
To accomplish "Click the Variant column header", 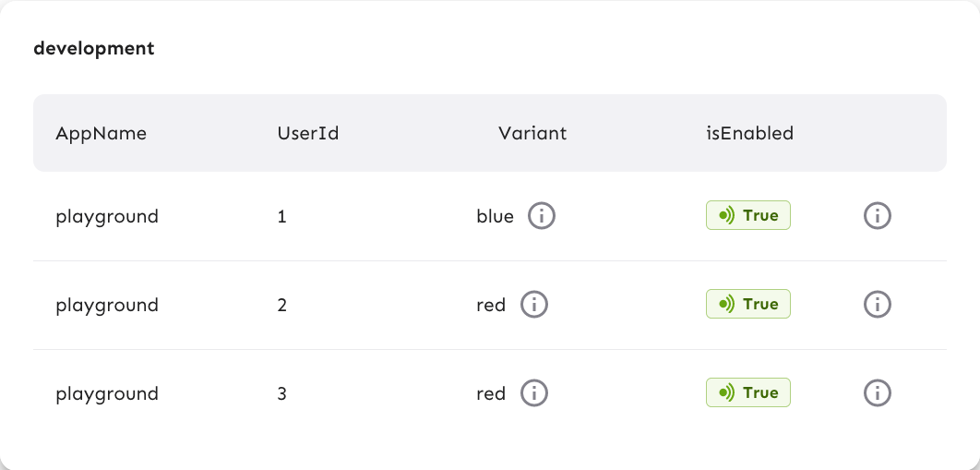I will (532, 133).
